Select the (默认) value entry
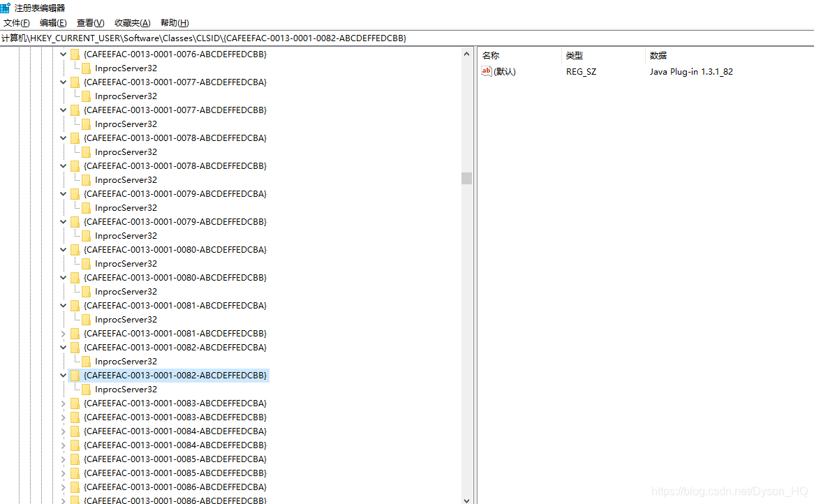This screenshot has height=504, width=814. (x=505, y=72)
